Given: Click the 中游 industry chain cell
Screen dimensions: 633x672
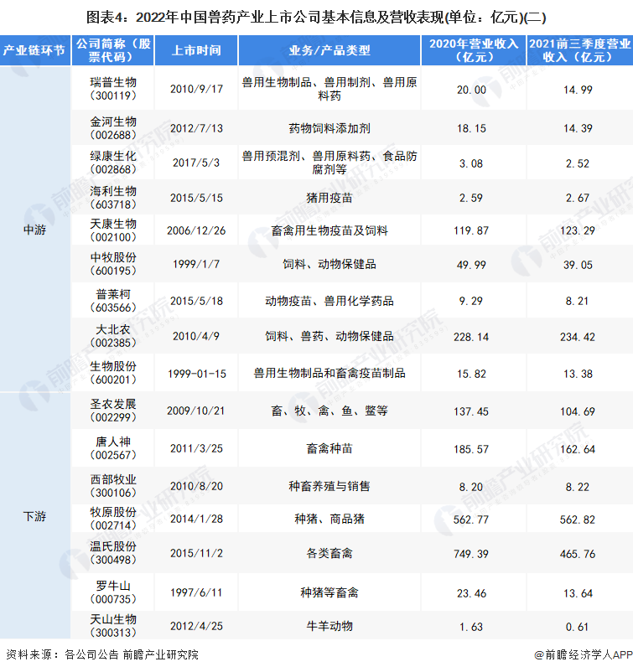Looking at the screenshot, I should 34,230.
